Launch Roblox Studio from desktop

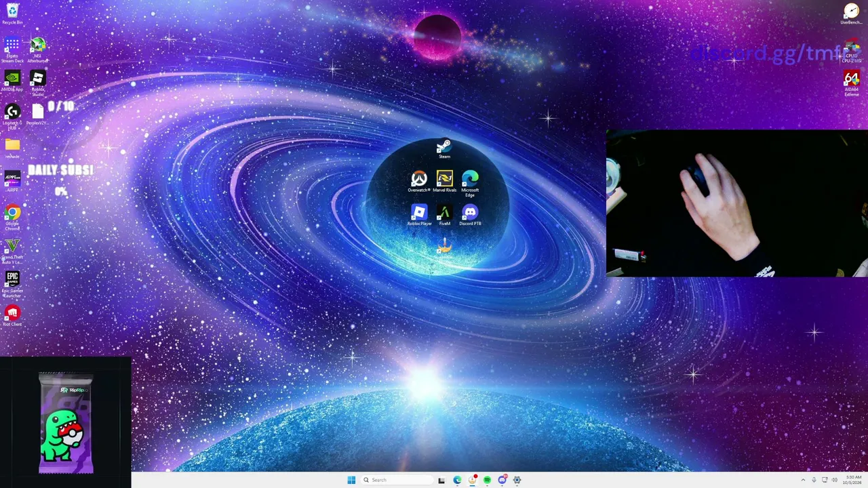tap(37, 83)
